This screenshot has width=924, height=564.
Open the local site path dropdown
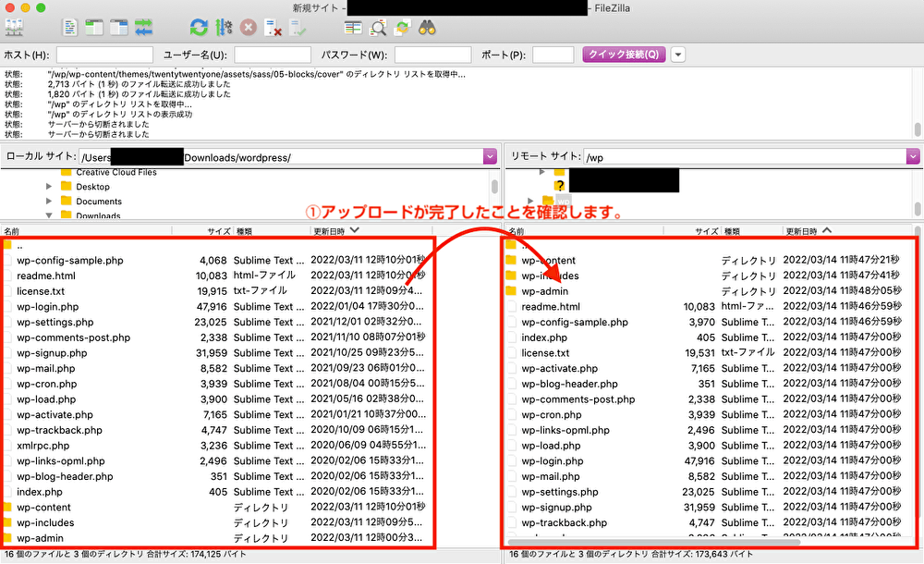(x=490, y=157)
